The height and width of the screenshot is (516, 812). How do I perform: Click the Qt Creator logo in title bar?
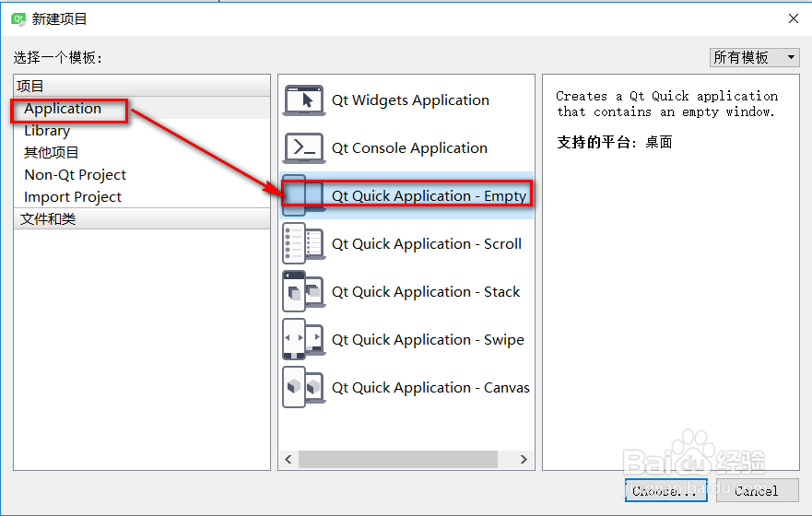coord(18,19)
